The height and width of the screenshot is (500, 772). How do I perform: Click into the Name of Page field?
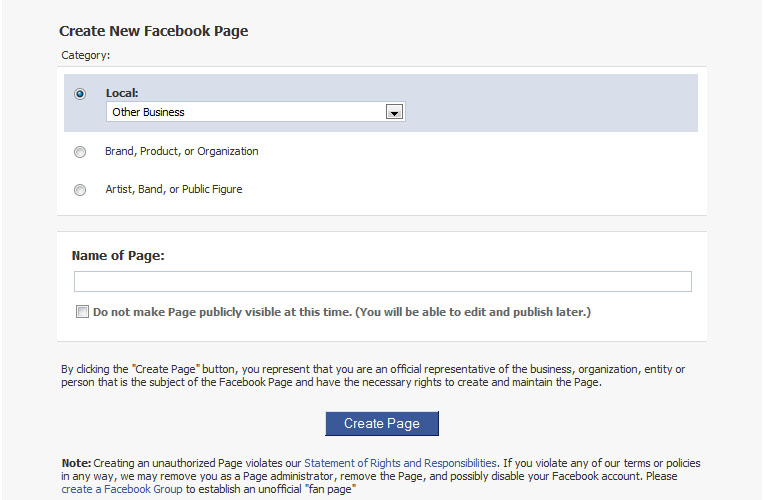(x=383, y=281)
